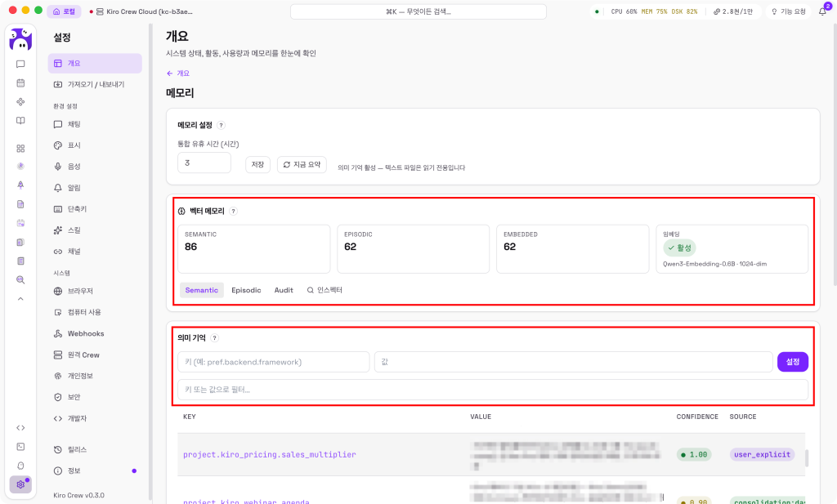The width and height of the screenshot is (837, 504).
Task: Click the EMBEDDED 62 card
Action: [x=572, y=248]
